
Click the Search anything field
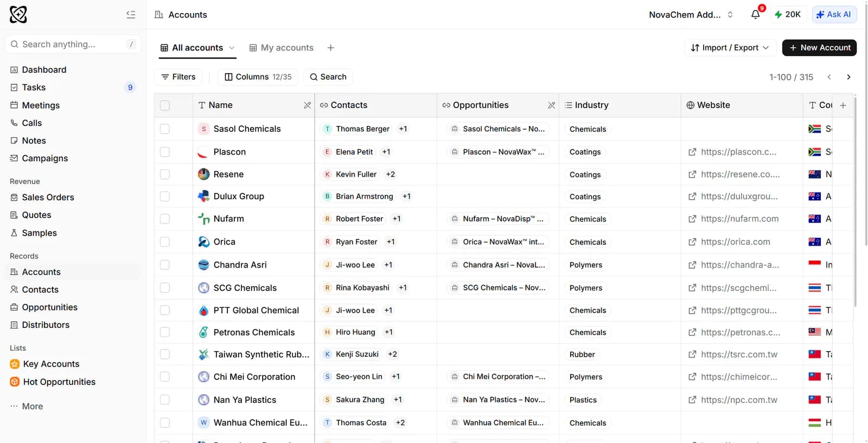coord(73,44)
